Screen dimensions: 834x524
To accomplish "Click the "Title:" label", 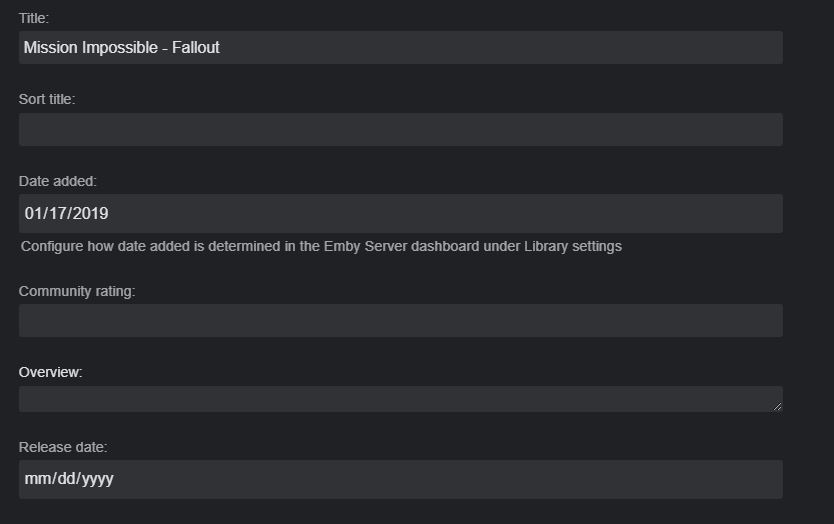I will 34,18.
